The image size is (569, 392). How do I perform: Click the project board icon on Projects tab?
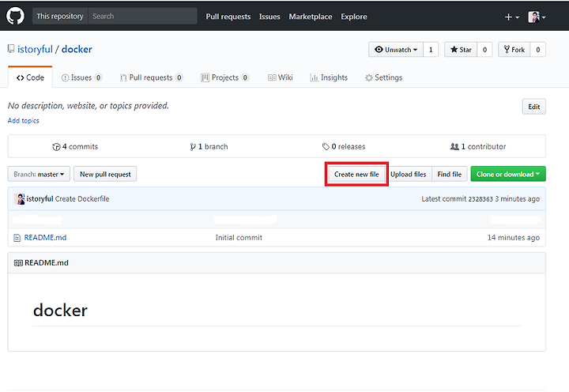[205, 77]
